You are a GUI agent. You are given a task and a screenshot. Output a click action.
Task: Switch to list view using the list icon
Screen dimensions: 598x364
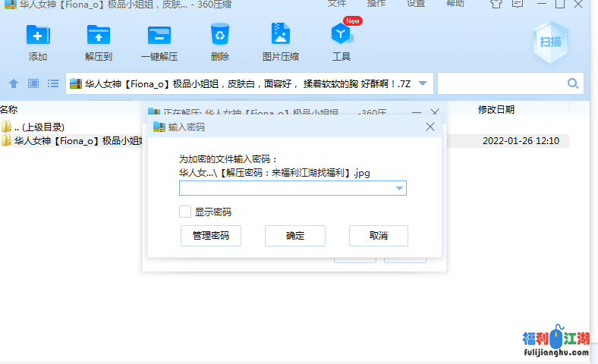coord(53,83)
